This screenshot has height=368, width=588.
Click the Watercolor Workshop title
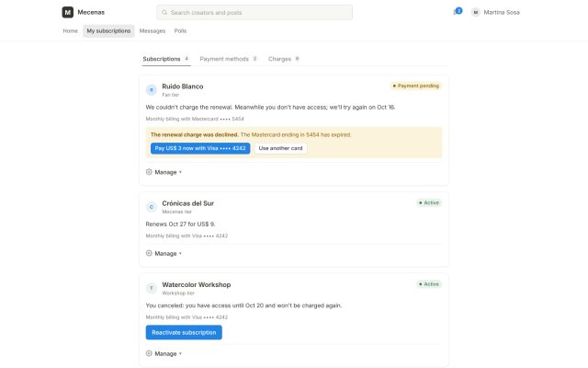(196, 284)
